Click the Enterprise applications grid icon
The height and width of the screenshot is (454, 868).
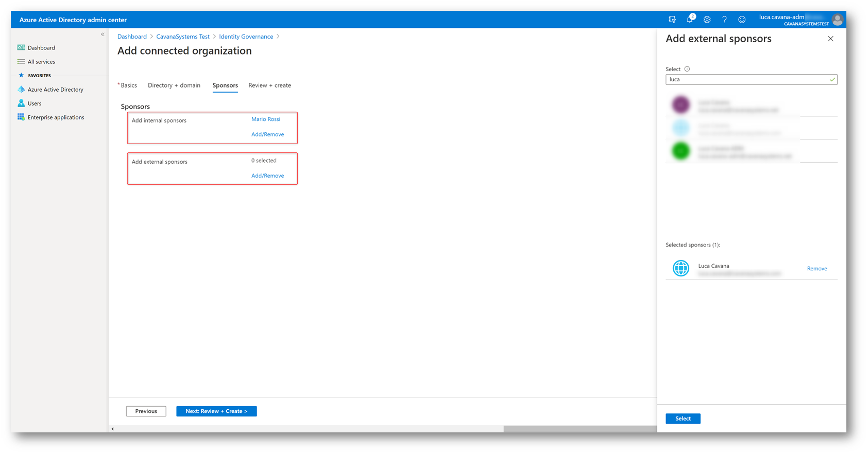[x=21, y=117]
